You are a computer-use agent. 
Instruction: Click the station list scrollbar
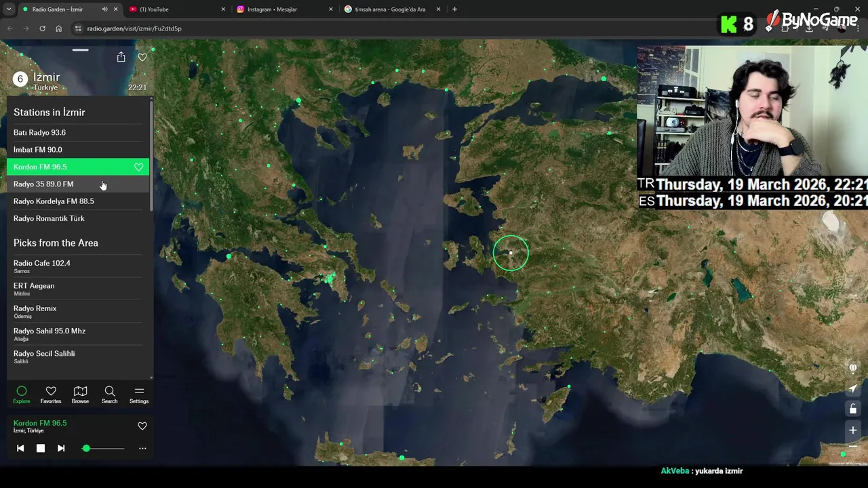click(151, 156)
